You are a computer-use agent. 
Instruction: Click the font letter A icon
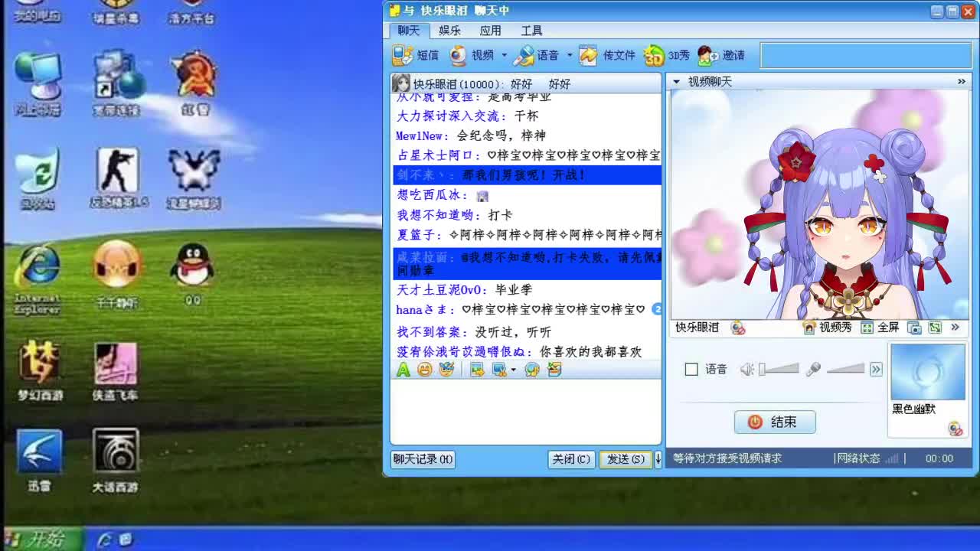(x=403, y=370)
